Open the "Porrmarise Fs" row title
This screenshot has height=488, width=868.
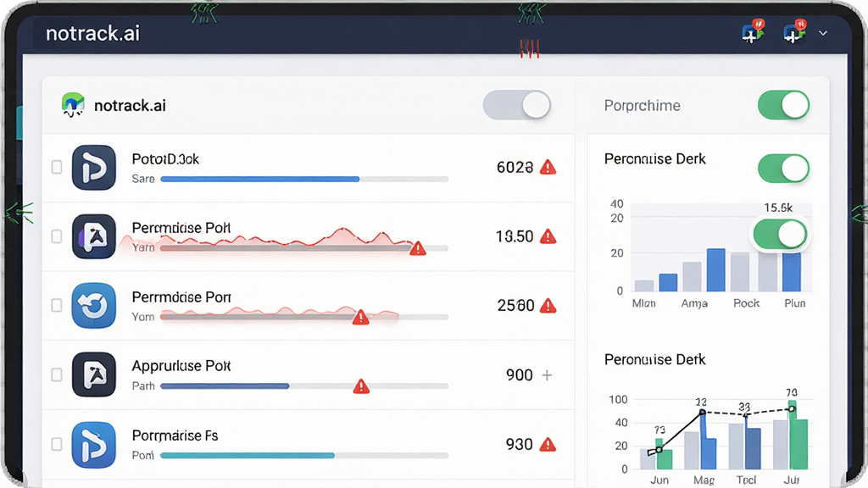(175, 435)
